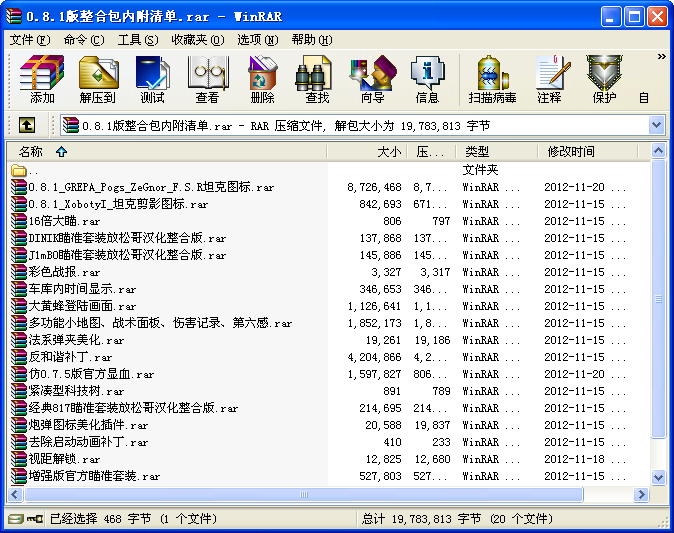Click the archive icon beside 反和谐补丁.rar
This screenshot has height=533, width=674.
19,357
